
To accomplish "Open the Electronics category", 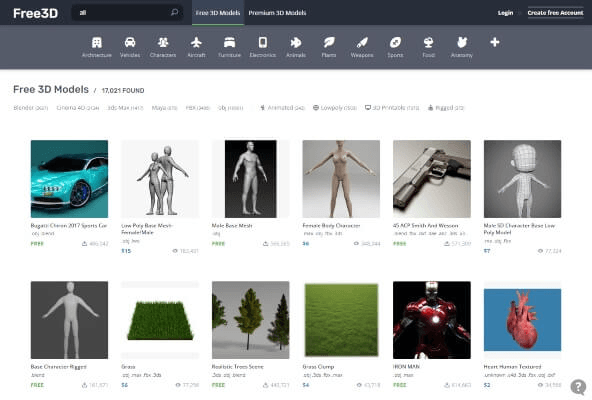I will [263, 47].
